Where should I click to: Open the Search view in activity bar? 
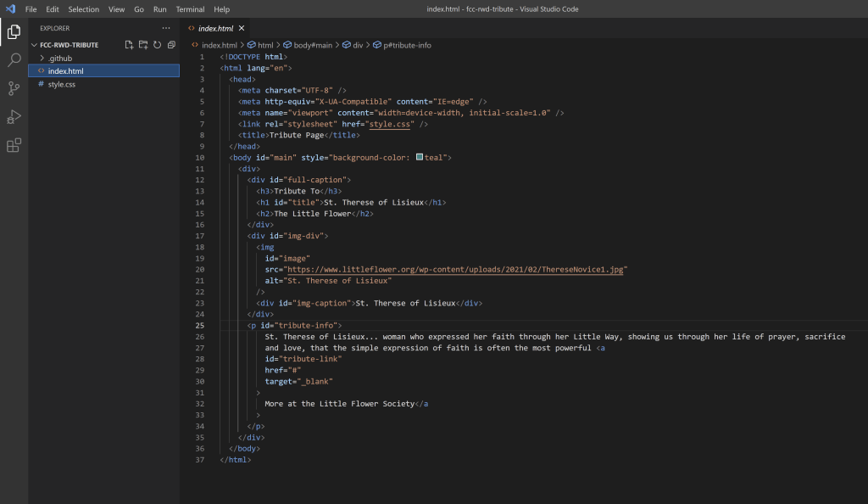pyautogui.click(x=14, y=60)
